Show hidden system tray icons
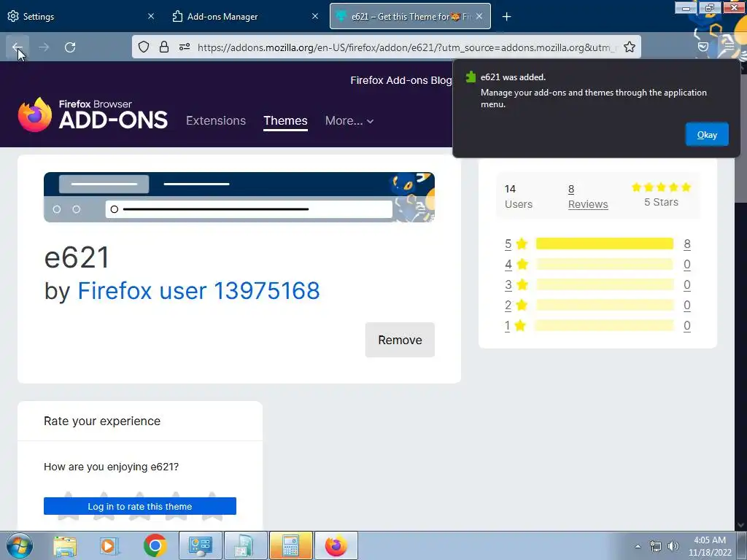 click(638, 546)
